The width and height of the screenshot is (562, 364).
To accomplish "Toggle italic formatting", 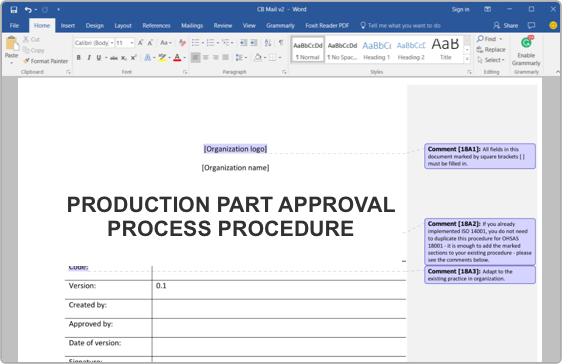I will pyautogui.click(x=89, y=58).
